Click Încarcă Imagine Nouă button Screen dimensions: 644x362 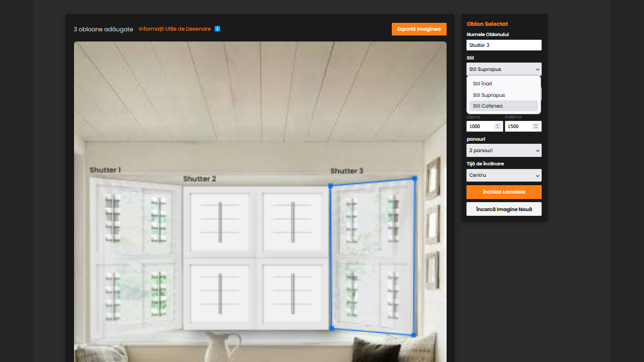[x=504, y=209]
